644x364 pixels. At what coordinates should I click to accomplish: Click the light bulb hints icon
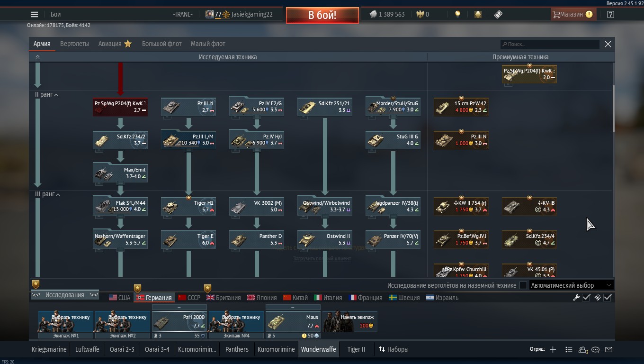(x=457, y=14)
